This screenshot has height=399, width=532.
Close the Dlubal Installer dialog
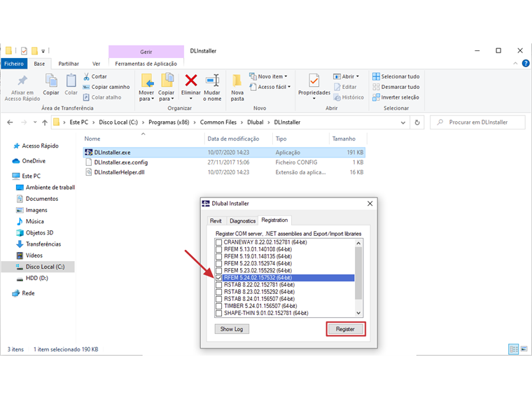coord(370,204)
